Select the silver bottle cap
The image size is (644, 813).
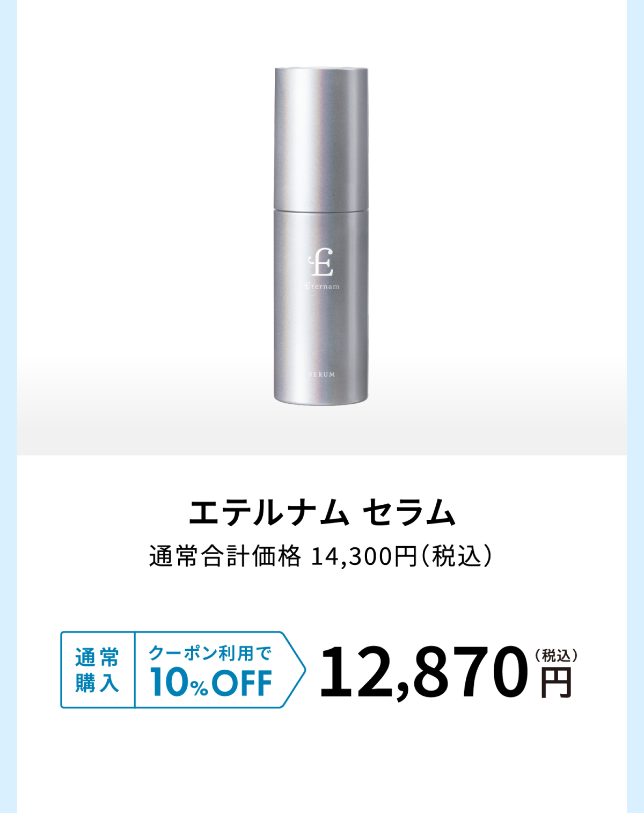point(321,138)
